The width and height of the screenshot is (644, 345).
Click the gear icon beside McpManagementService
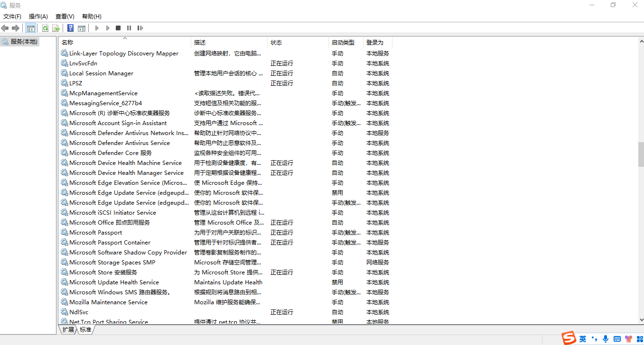click(65, 93)
